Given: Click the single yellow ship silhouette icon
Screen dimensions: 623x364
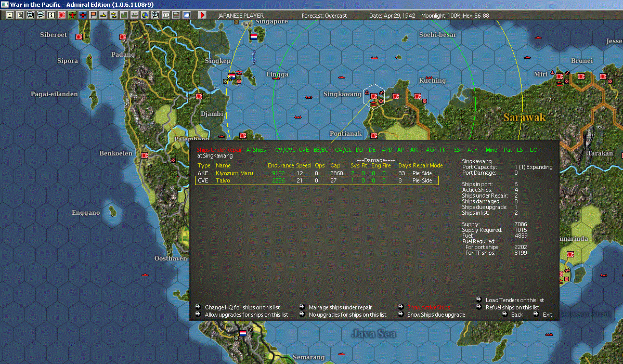Looking at the screenshot, I should pos(103,15).
